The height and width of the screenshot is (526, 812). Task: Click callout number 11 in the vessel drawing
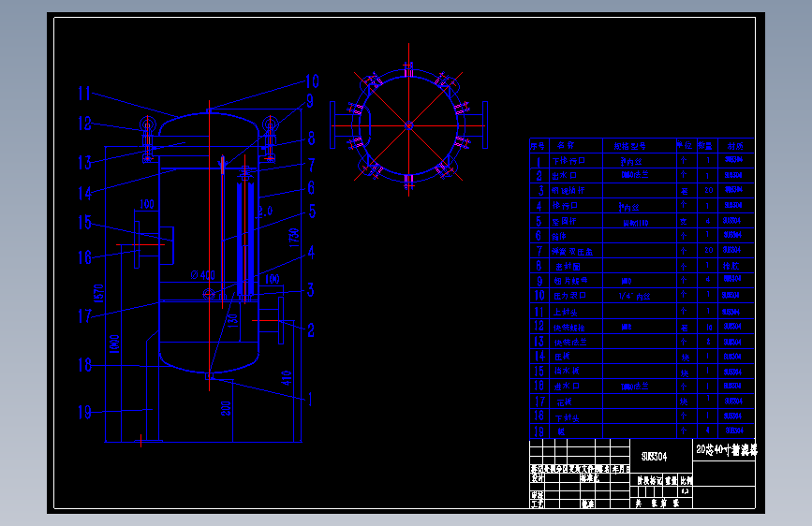click(84, 94)
